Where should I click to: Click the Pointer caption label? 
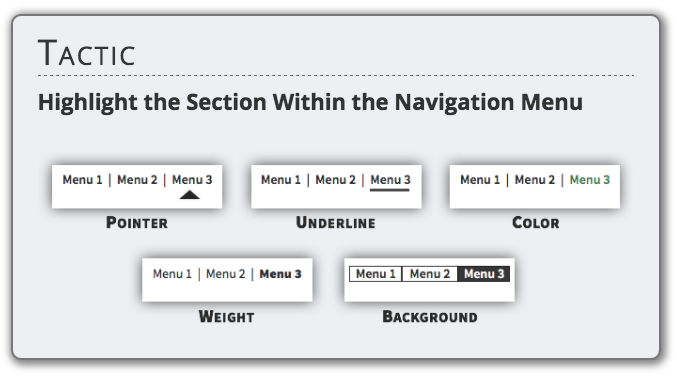pos(137,223)
